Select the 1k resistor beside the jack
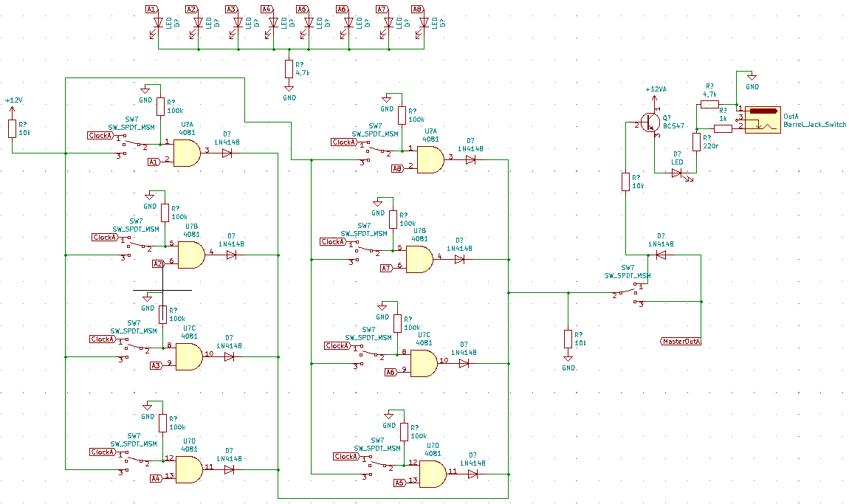The image size is (849, 504). pyautogui.click(x=723, y=128)
